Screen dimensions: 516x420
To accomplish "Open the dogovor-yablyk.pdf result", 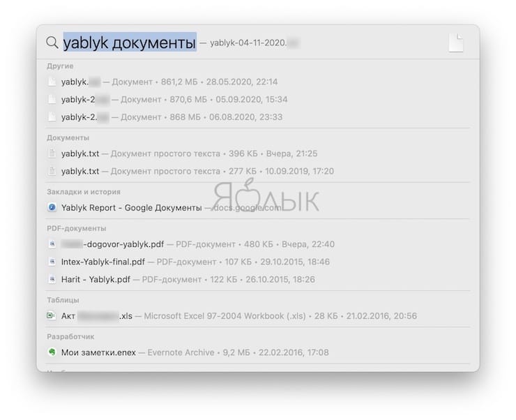I will pos(258,244).
